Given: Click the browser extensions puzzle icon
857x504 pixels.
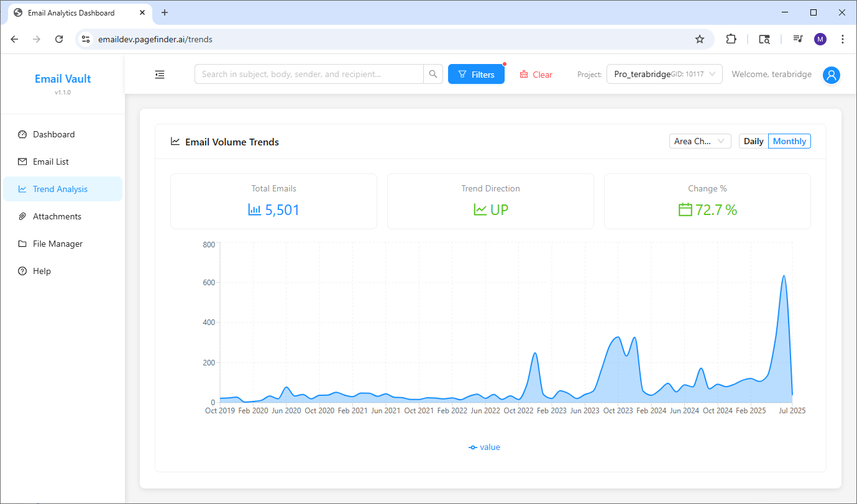Looking at the screenshot, I should (x=731, y=39).
